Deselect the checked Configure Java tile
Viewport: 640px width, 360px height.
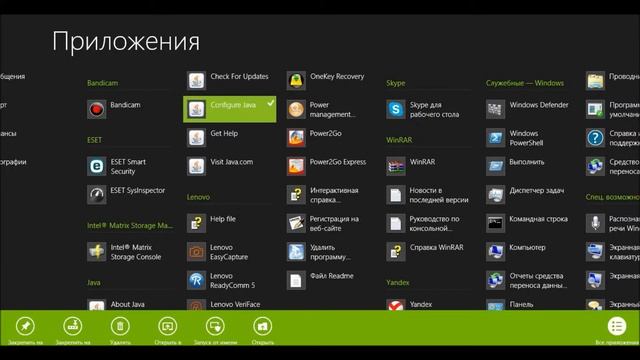point(229,109)
